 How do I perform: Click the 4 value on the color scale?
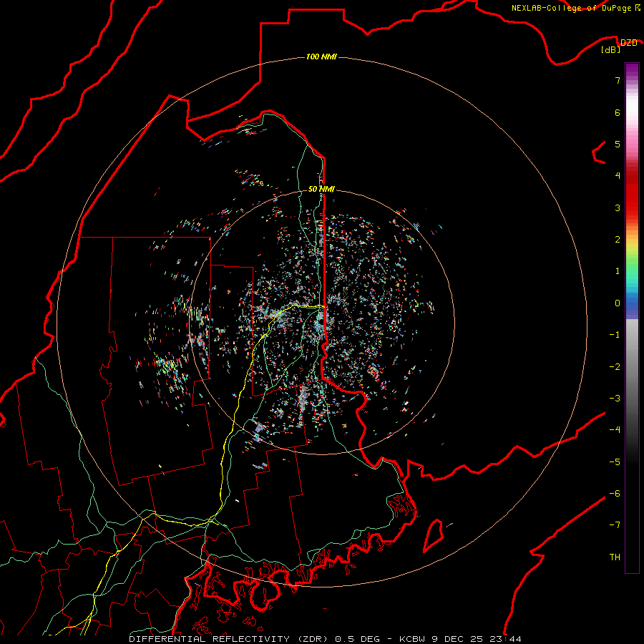click(618, 176)
